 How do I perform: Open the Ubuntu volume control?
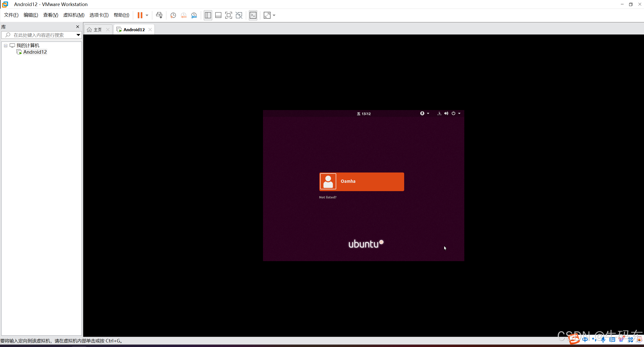coord(446,114)
